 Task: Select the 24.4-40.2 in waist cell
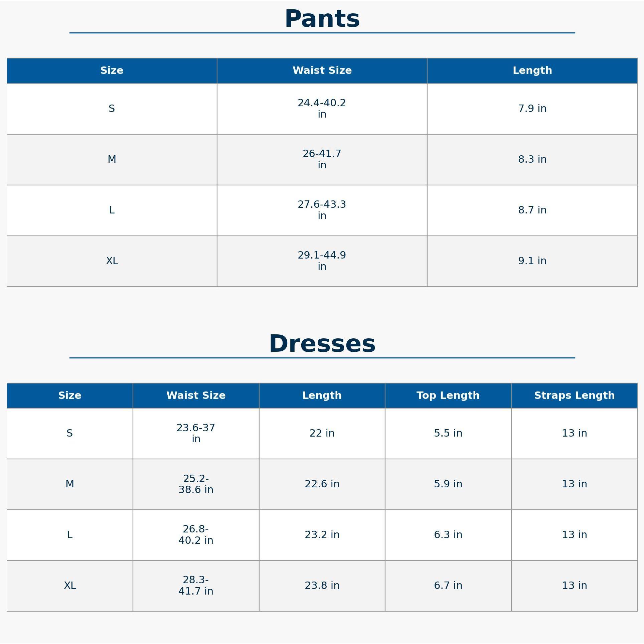point(322,109)
